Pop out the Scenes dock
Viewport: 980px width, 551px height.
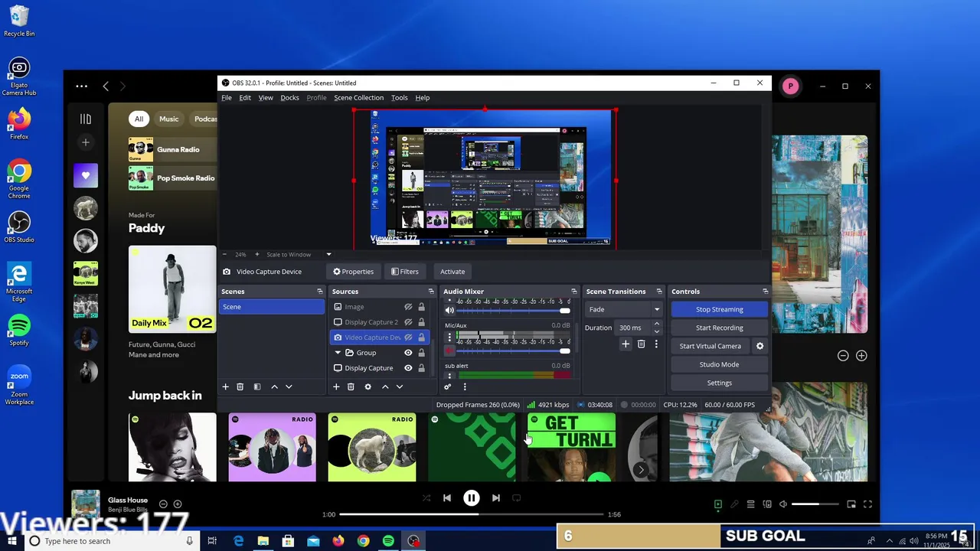tap(320, 292)
